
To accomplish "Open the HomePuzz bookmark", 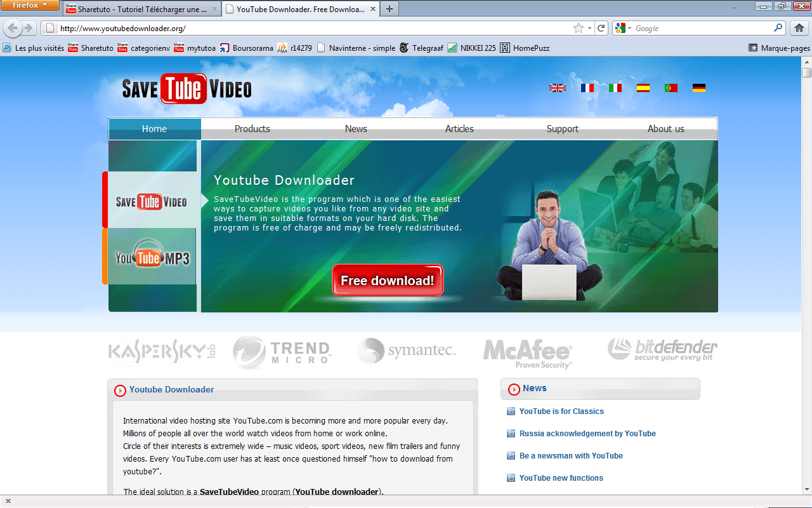I will tap(525, 48).
